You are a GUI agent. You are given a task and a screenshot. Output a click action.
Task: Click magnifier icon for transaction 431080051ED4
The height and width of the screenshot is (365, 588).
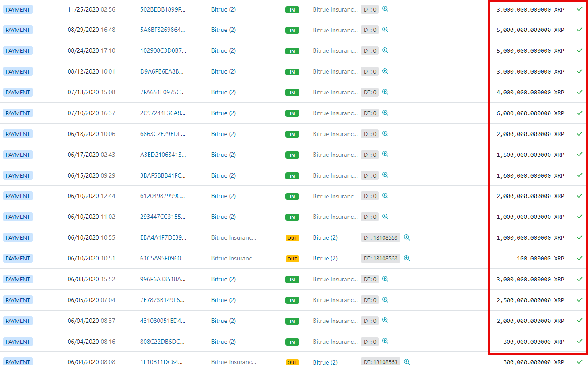(x=385, y=321)
